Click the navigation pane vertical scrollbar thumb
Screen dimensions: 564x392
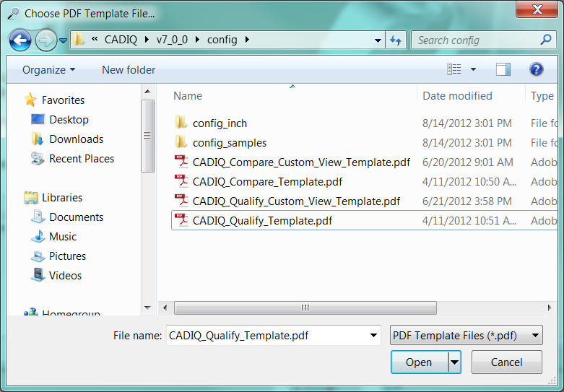coord(147,136)
